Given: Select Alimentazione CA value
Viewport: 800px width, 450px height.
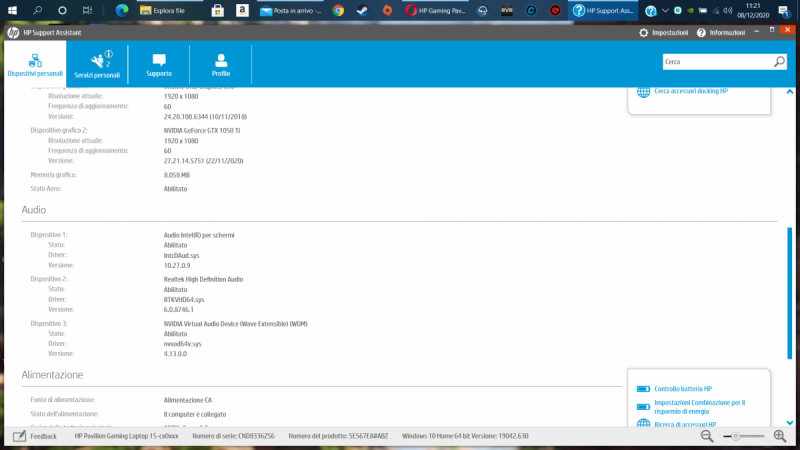Looking at the screenshot, I should (187, 401).
